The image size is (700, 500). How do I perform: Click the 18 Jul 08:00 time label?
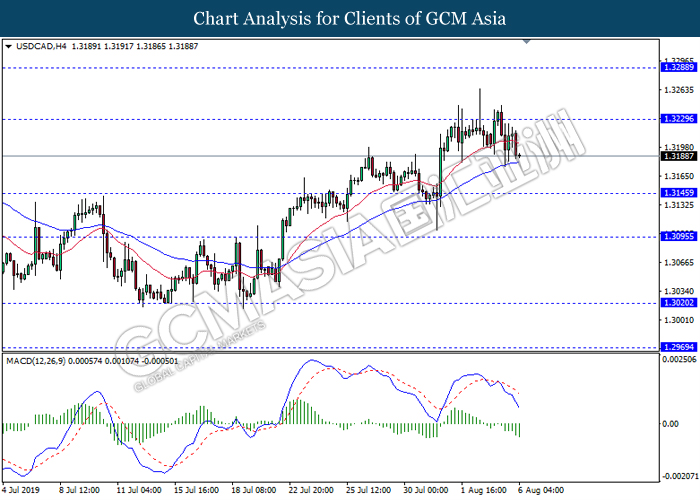(254, 490)
